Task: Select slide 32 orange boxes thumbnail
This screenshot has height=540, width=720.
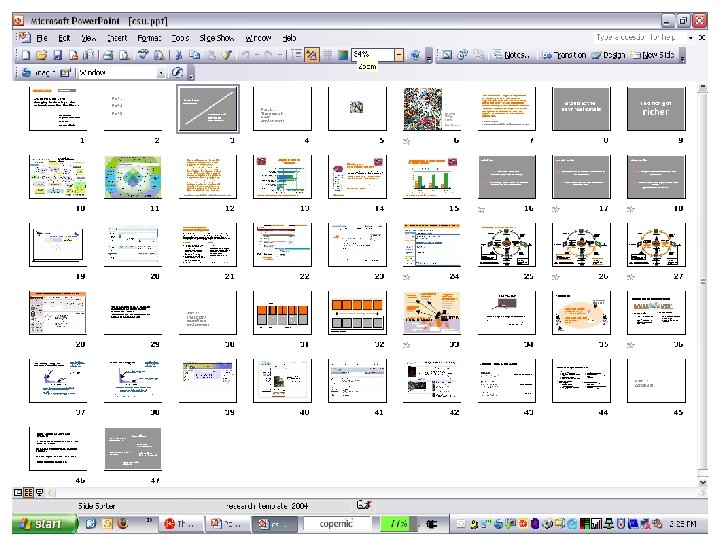Action: pos(357,313)
